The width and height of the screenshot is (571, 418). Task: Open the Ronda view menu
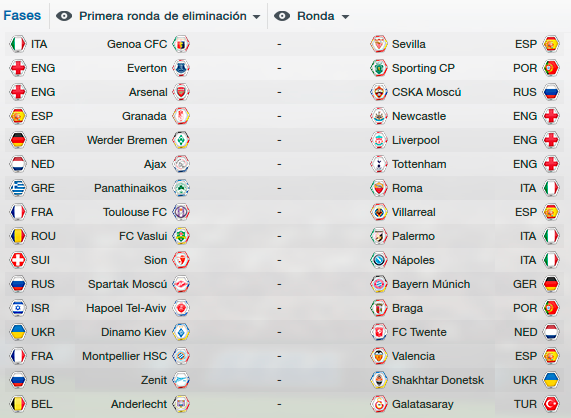(x=315, y=16)
